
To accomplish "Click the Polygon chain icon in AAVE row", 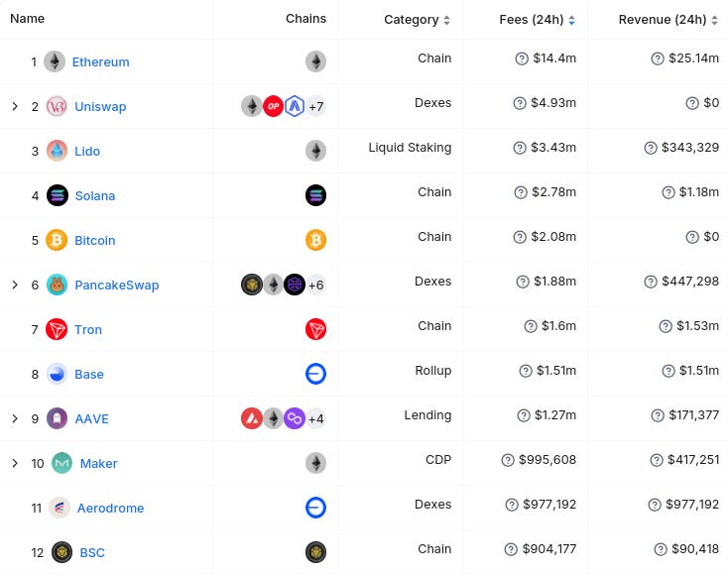I will point(295,418).
